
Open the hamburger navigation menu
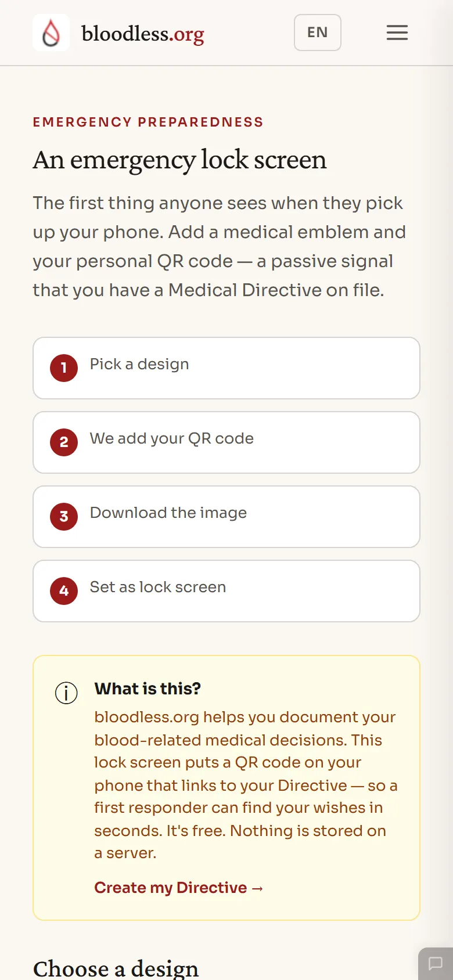[397, 33]
